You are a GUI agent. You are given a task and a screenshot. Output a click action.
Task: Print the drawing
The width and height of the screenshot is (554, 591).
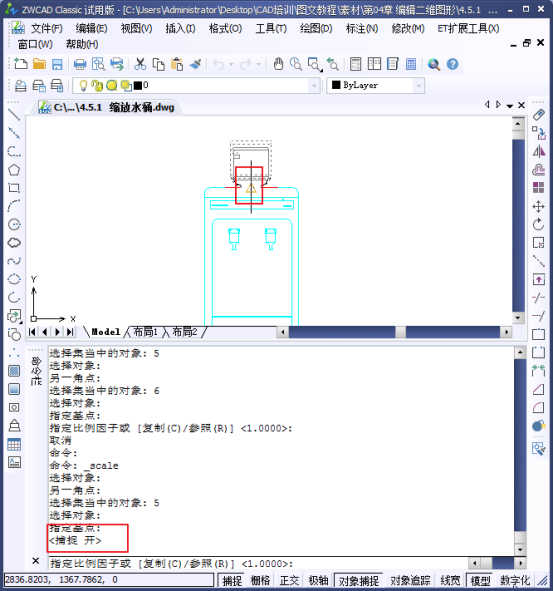click(80, 64)
